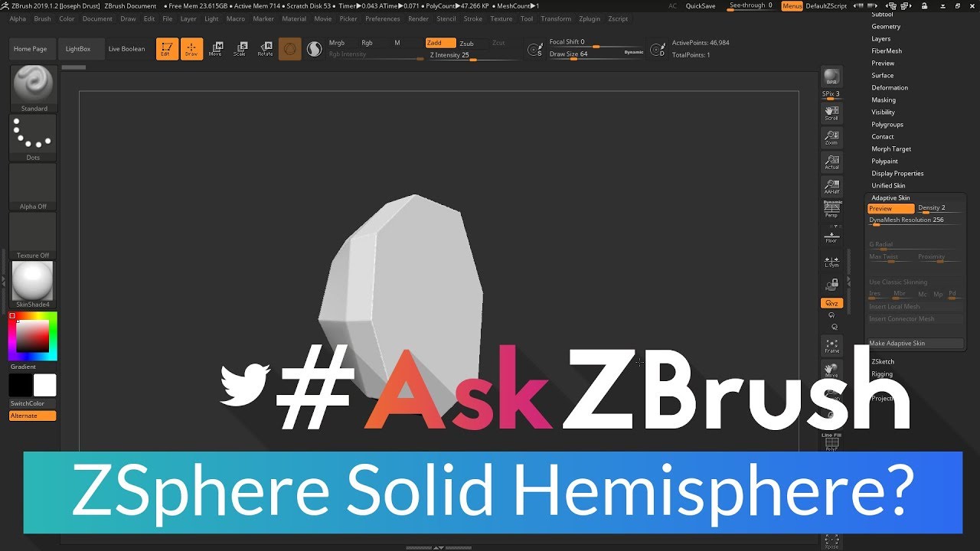Screen dimensions: 980x551
Task: Enable Zsub sculpt mode
Action: coord(466,44)
